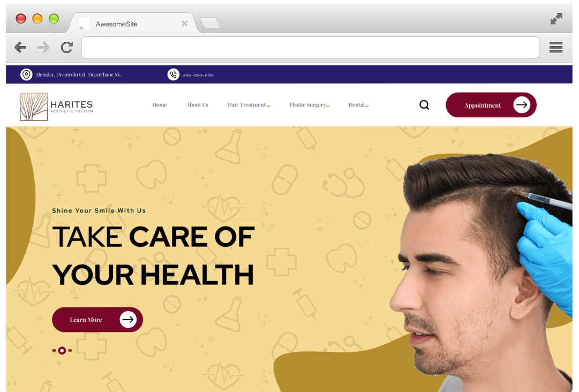Open the search magnifier icon
Screen dimensions: 579x392
pos(424,105)
